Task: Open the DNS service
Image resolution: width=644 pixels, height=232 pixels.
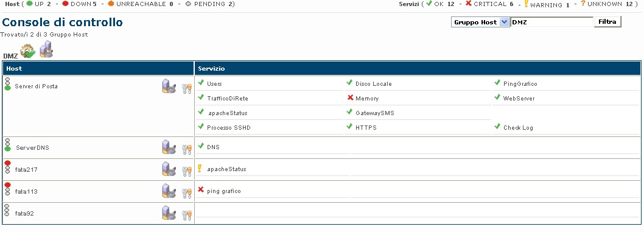Action: point(213,147)
